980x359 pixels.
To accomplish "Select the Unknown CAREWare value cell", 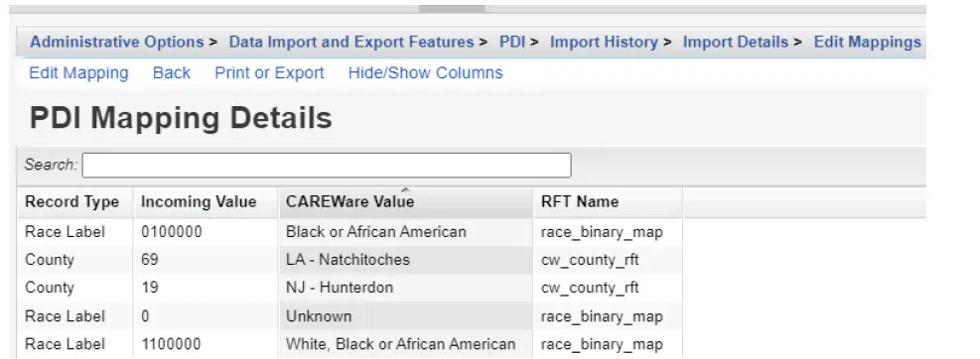I will pyautogui.click(x=406, y=316).
